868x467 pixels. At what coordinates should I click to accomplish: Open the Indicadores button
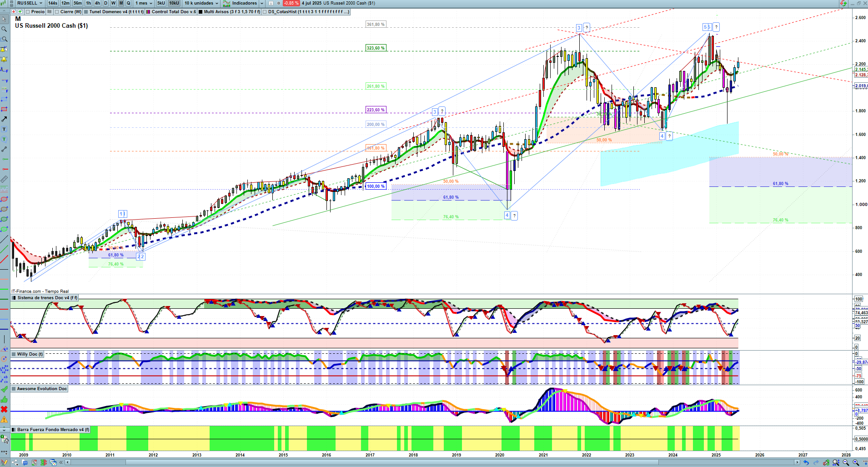(241, 3)
